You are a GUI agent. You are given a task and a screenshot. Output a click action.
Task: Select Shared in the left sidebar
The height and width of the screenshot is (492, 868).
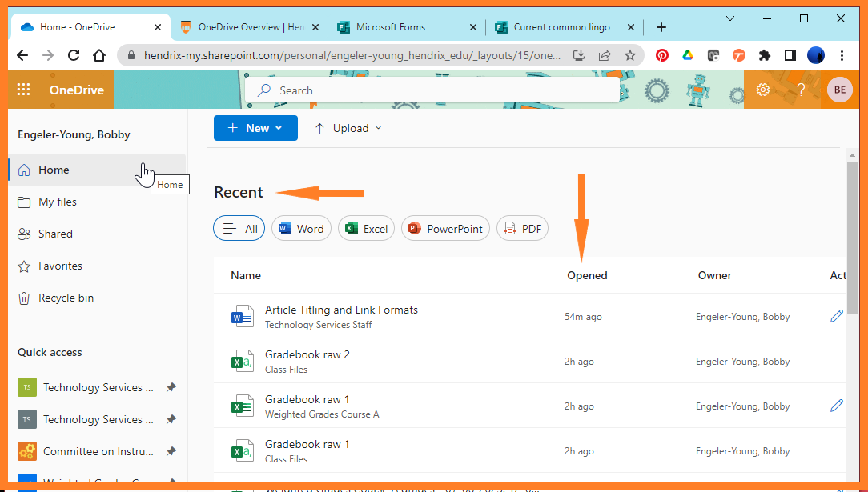55,234
